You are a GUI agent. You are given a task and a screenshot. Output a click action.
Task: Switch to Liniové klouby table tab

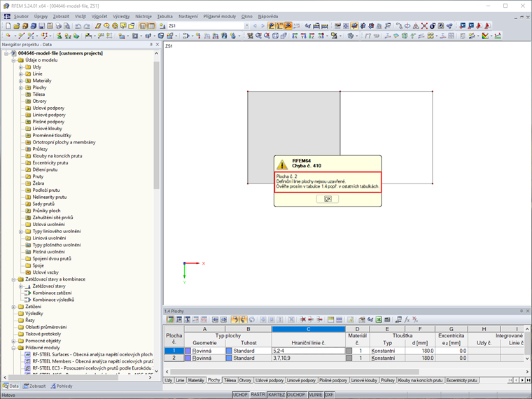click(x=364, y=380)
